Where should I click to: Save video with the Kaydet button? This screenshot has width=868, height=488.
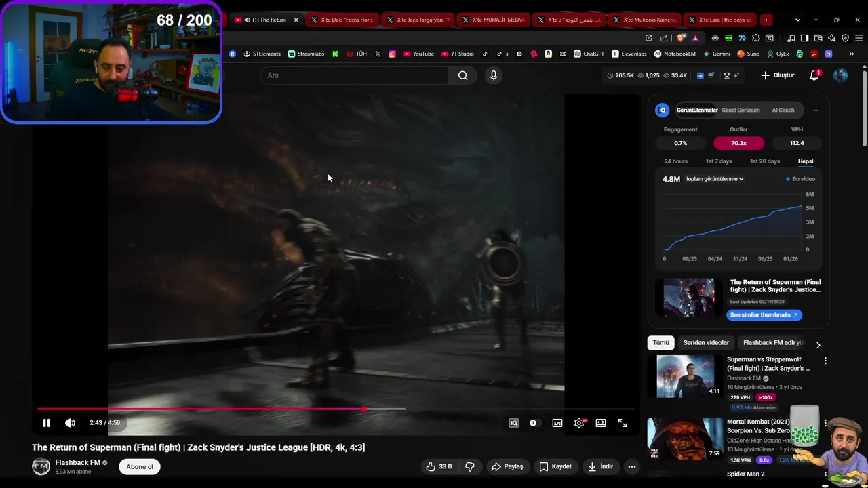pos(555,466)
